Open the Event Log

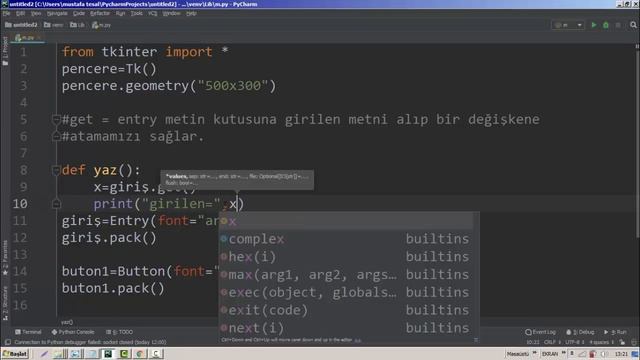541,332
